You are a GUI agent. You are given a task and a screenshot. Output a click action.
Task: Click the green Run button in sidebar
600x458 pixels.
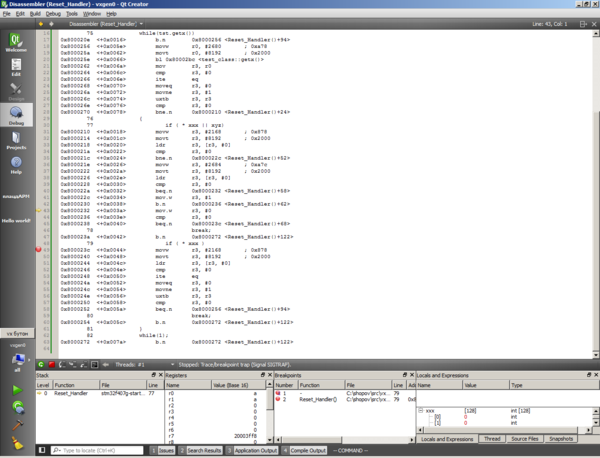tap(17, 390)
